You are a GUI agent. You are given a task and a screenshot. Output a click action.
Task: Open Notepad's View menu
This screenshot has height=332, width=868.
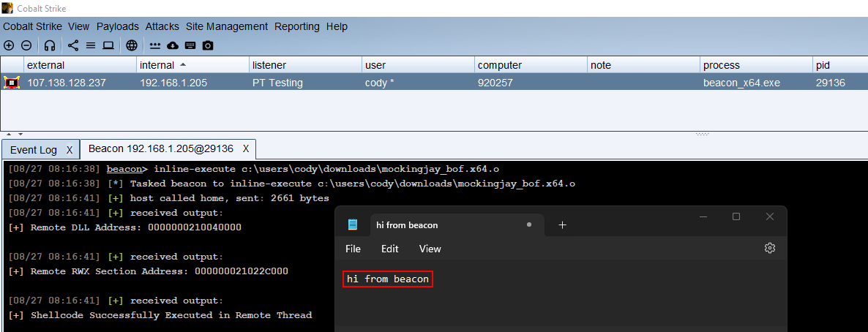(430, 249)
